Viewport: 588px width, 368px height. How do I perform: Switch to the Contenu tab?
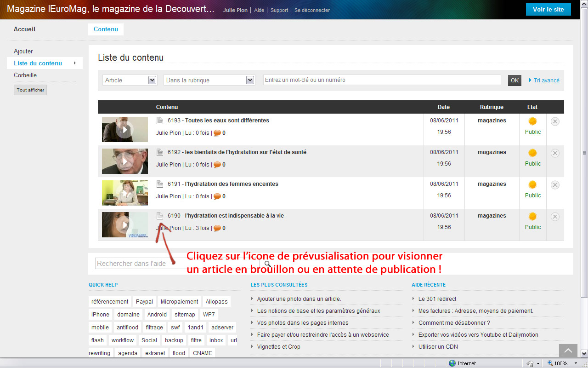point(106,29)
